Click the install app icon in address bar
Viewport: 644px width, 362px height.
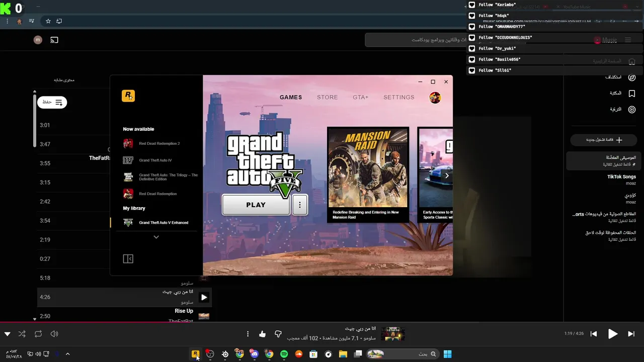pos(59,21)
